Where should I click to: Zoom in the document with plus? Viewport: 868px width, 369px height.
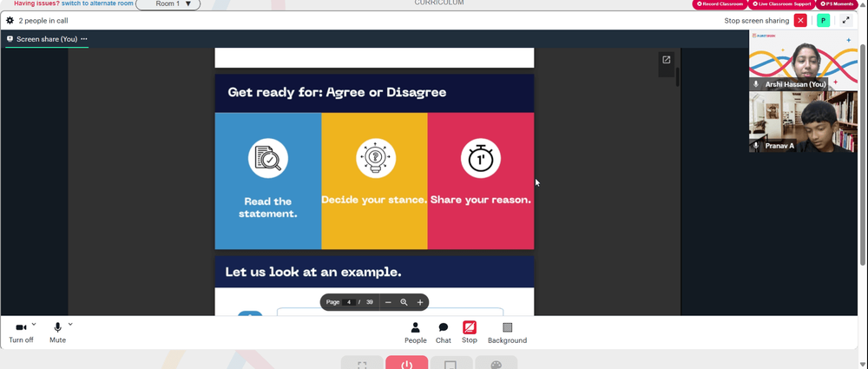(x=420, y=302)
